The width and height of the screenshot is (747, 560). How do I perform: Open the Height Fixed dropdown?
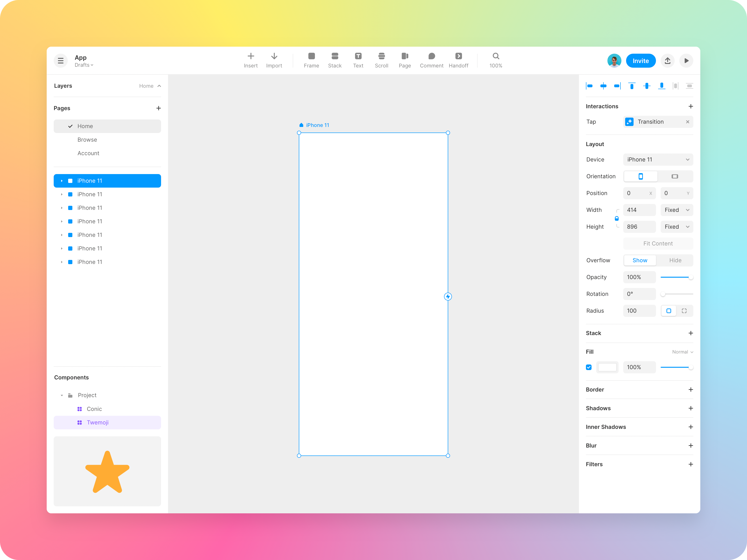(677, 227)
